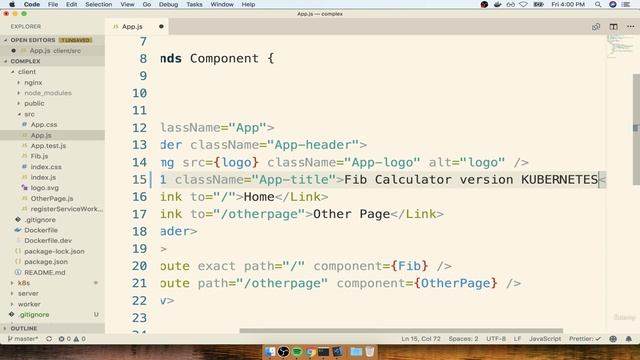The width and height of the screenshot is (640, 360).
Task: Open index.js in the explorer
Action: [43, 178]
